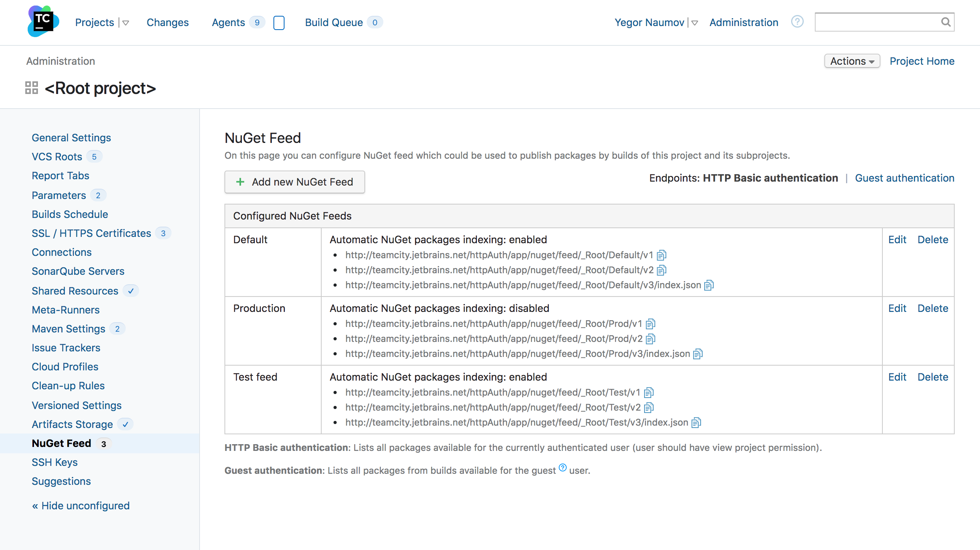Image resolution: width=980 pixels, height=550 pixels.
Task: Copy the Test/v3/index.json feed URL
Action: click(x=696, y=422)
